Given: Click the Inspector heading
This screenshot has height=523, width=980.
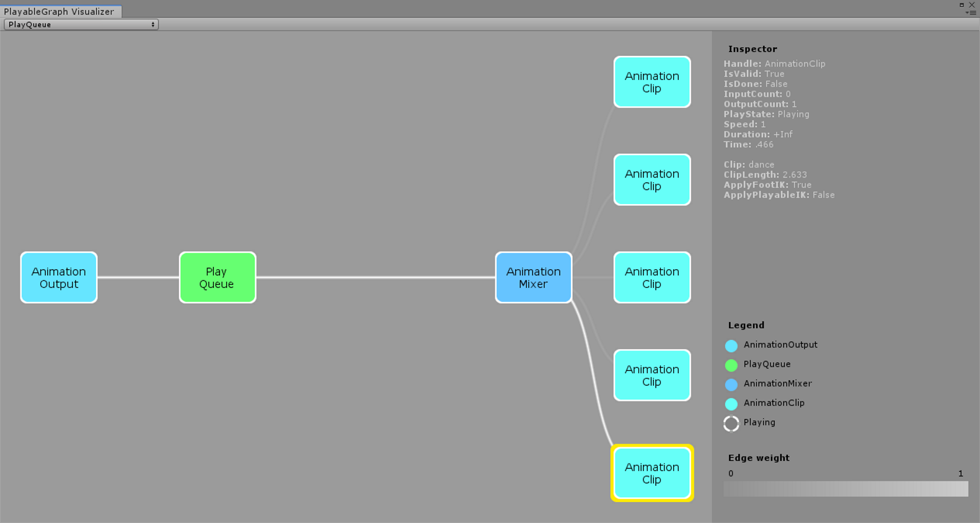Looking at the screenshot, I should point(753,49).
